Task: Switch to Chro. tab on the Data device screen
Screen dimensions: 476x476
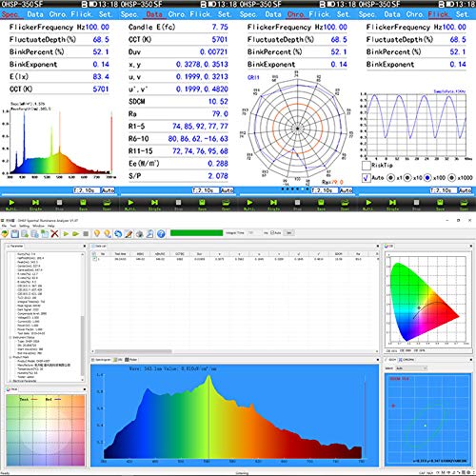Action: [x=176, y=14]
